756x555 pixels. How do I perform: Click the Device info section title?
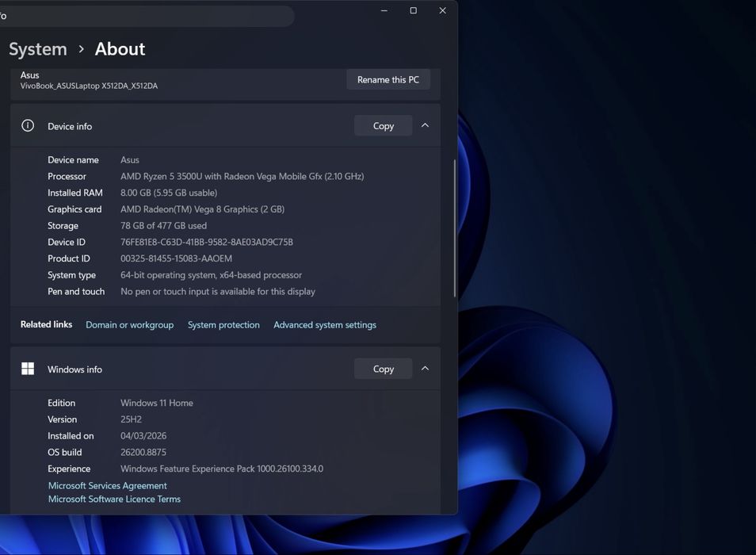(x=70, y=126)
